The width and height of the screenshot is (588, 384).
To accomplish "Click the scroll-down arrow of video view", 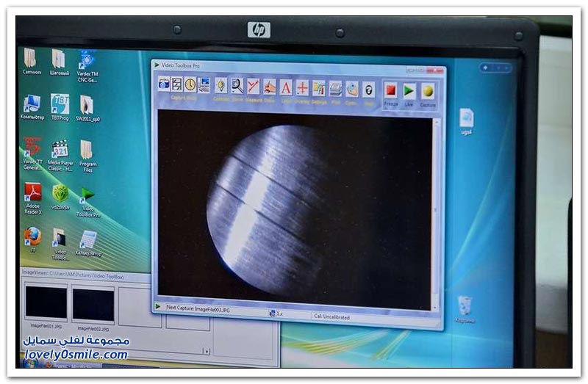I will pos(435,307).
